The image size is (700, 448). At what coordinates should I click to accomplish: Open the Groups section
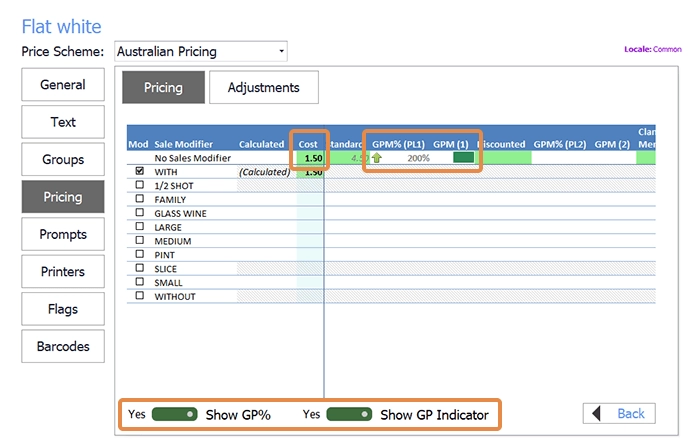pos(63,159)
